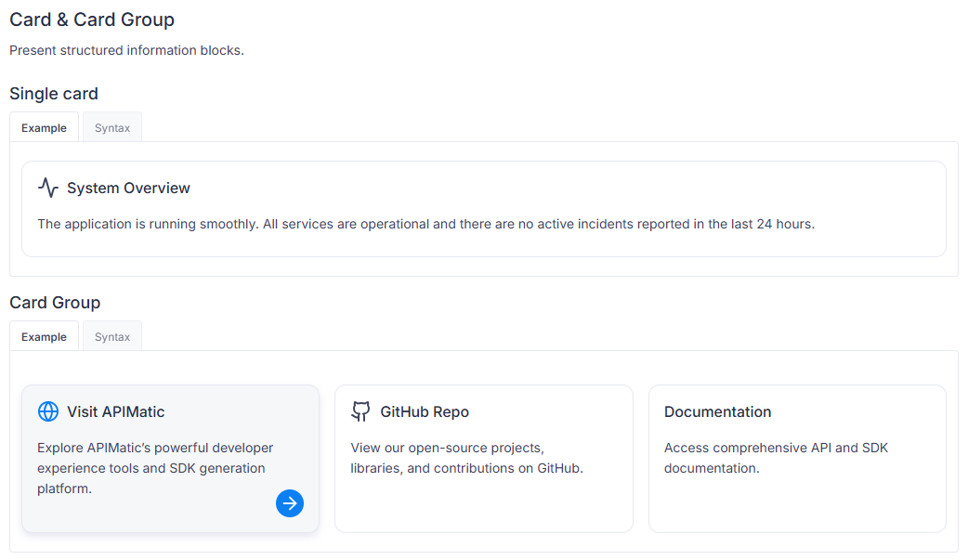The image size is (968, 560).
Task: Click the Documentation card description text
Action: pyautogui.click(x=776, y=458)
